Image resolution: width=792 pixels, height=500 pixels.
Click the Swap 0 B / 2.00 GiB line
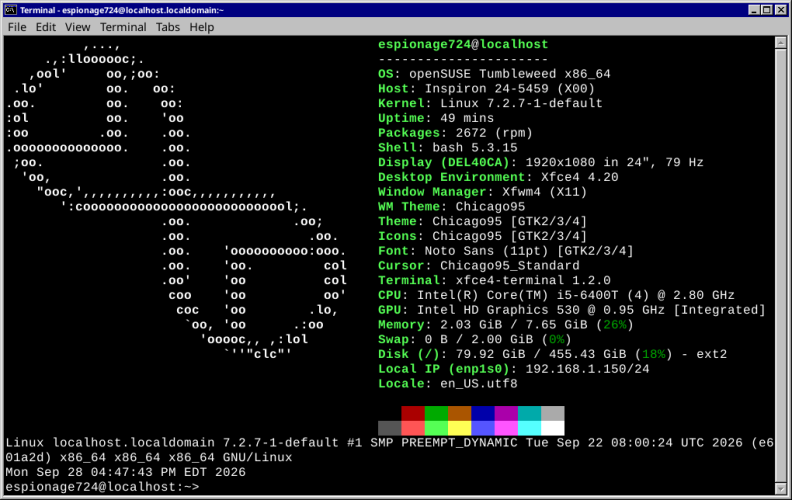coord(475,339)
